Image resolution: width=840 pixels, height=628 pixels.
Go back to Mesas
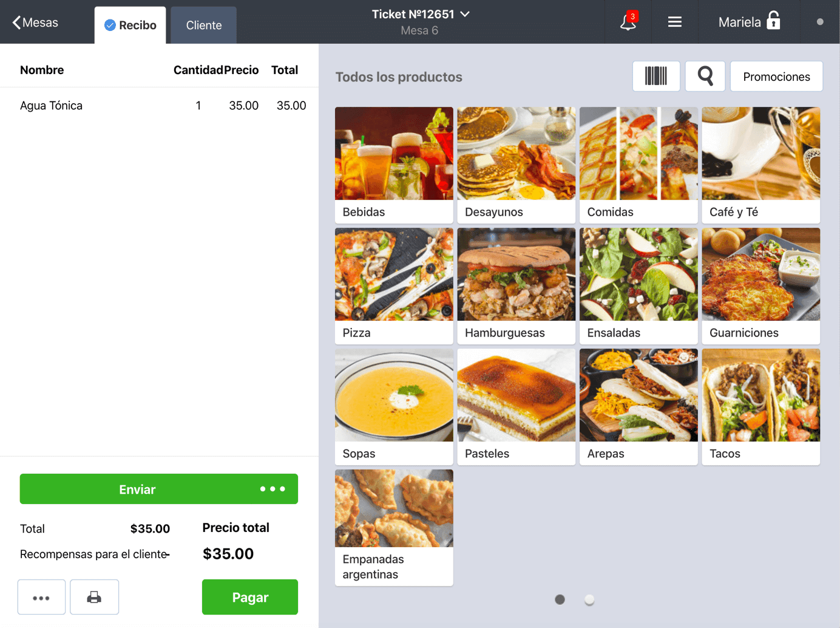tap(35, 22)
